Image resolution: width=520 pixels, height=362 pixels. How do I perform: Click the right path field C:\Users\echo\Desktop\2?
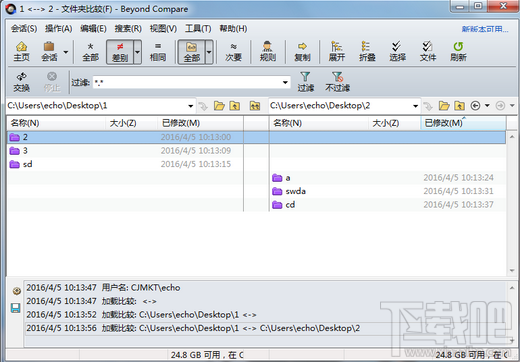tap(340, 106)
